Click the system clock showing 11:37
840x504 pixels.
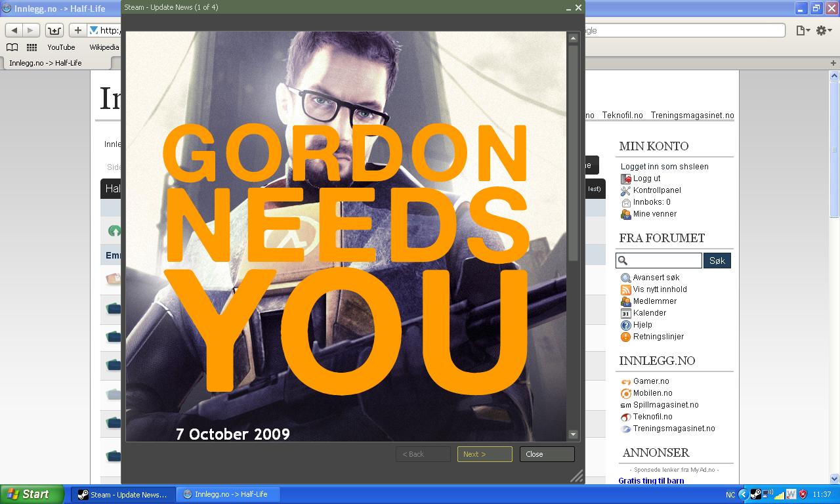[822, 494]
